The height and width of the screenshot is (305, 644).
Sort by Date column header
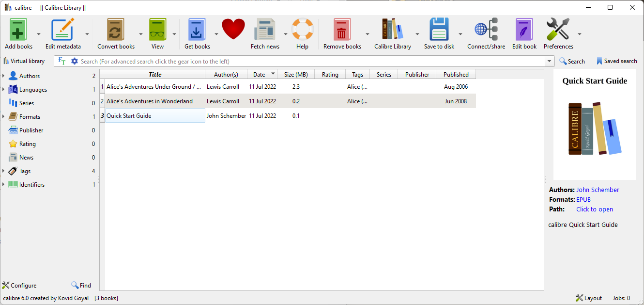(262, 74)
